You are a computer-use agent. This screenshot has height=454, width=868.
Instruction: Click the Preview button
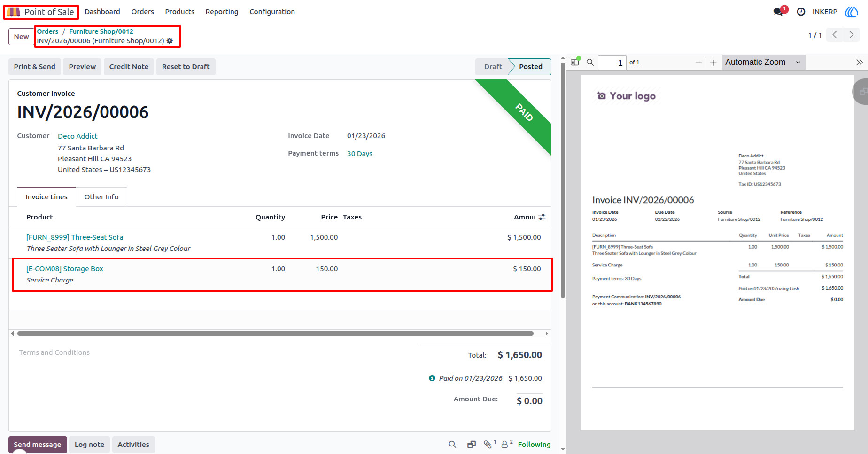point(82,67)
